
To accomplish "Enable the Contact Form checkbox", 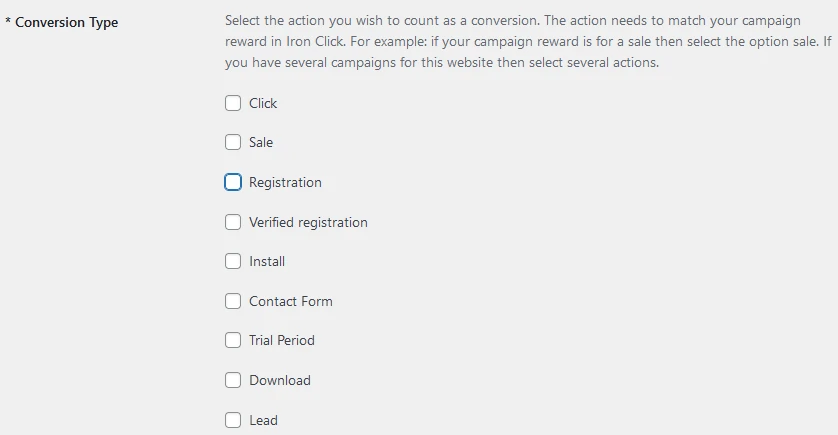I will point(233,301).
